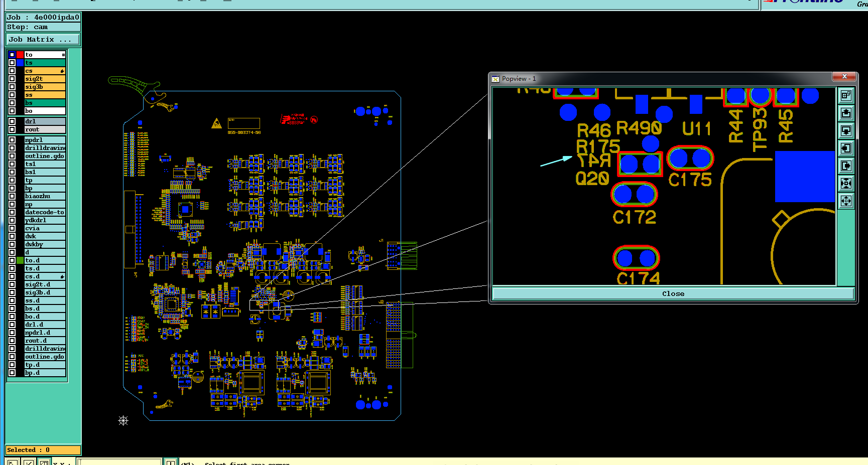Select layer dwkby in layer list
Image resolution: width=868 pixels, height=465 pixels.
(45, 244)
